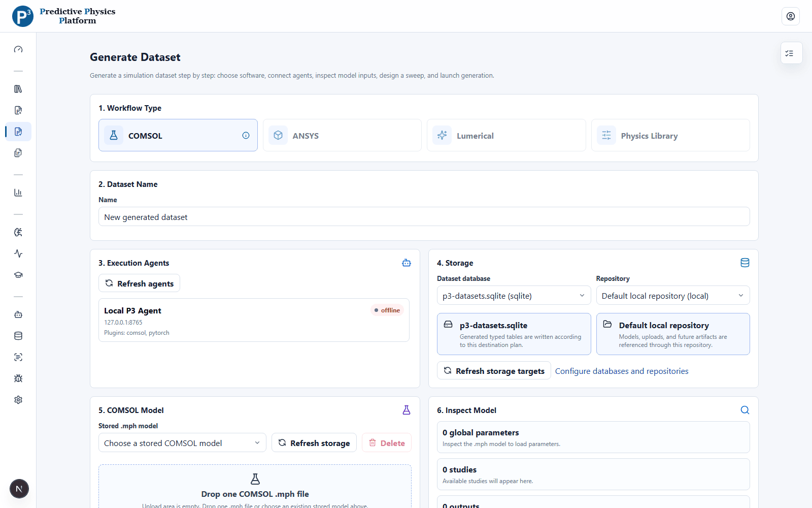Click the 0 studies box
Image resolution: width=812 pixels, height=508 pixels.
(x=593, y=474)
